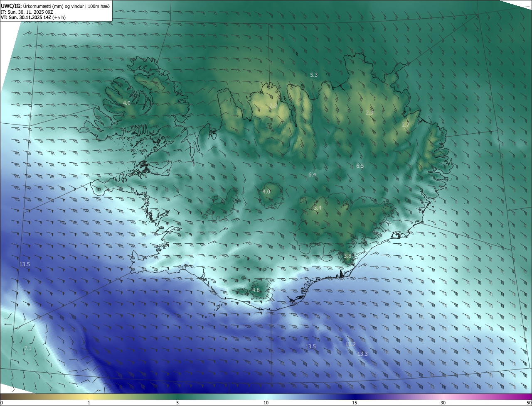Screen dimensions: 532x406
Task: Click the 15 label on the colour scale
Action: tap(355, 403)
